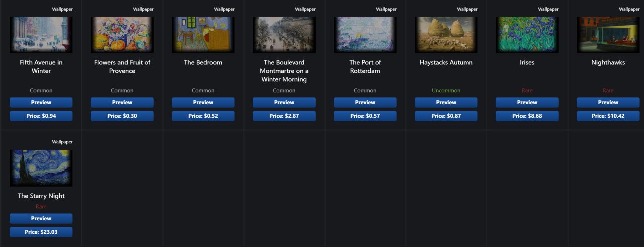Click Preview for Nighthawks

608,102
